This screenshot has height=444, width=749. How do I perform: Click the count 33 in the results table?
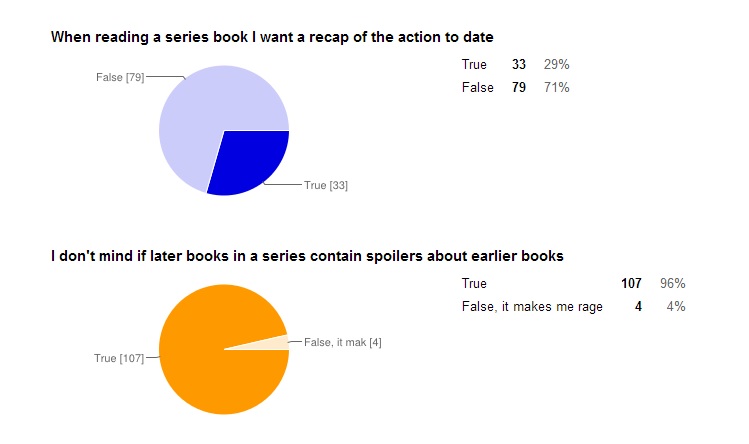point(519,64)
